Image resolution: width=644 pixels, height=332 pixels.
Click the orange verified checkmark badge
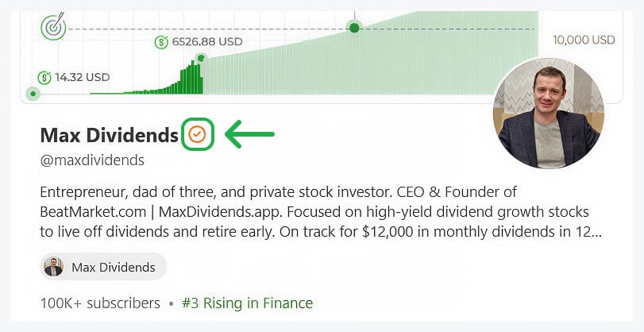tap(198, 134)
